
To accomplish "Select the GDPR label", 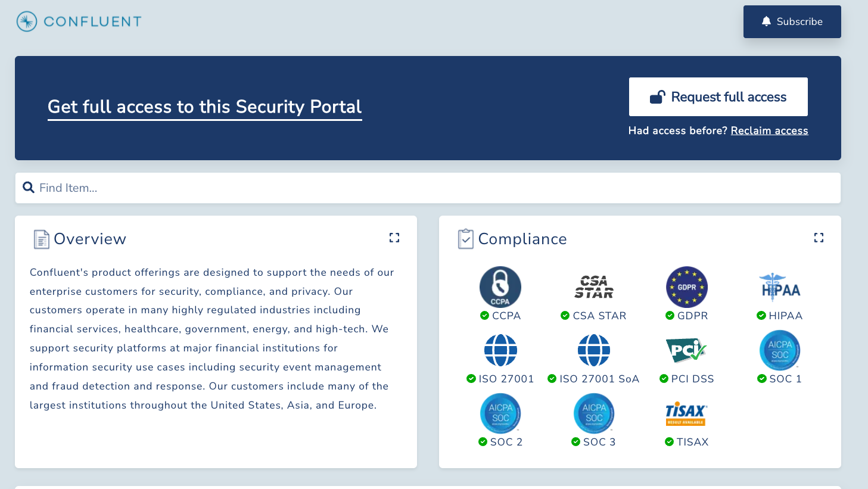I will pos(693,316).
